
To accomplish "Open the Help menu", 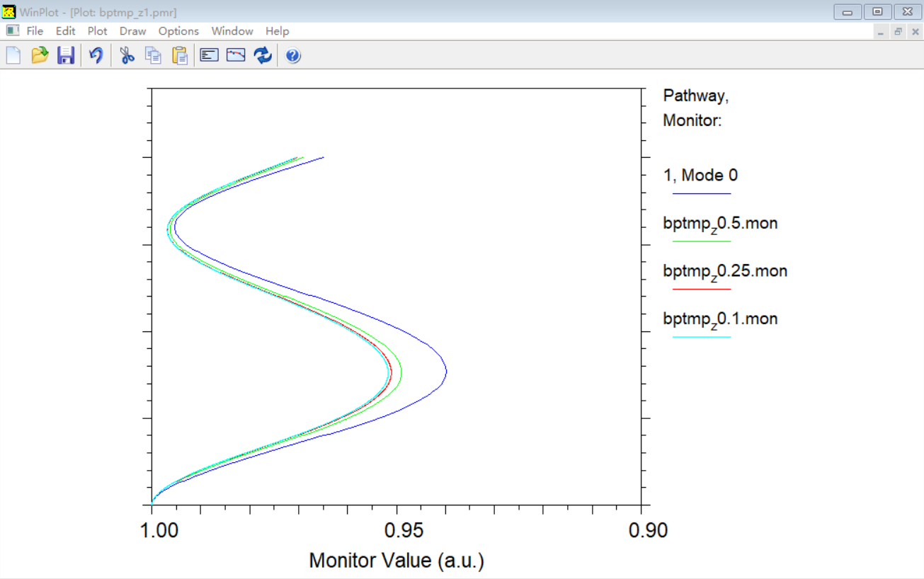I will tap(278, 31).
